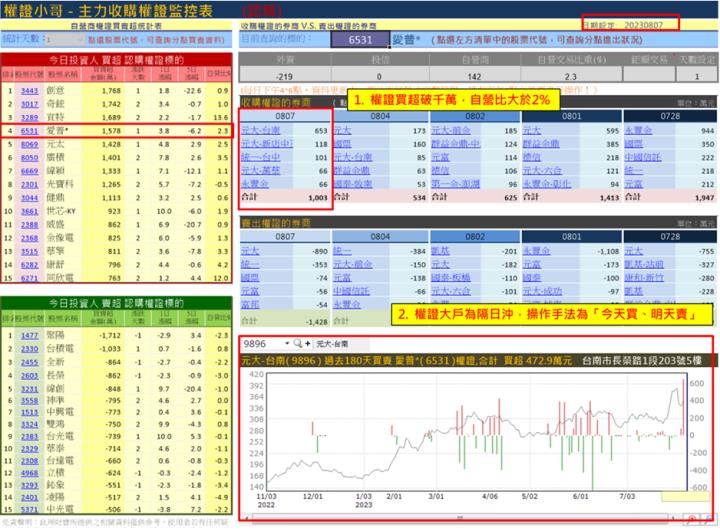720x531 pixels.
Task: Click 康和-新竹 broker in 0728 selling column
Action: (x=644, y=277)
